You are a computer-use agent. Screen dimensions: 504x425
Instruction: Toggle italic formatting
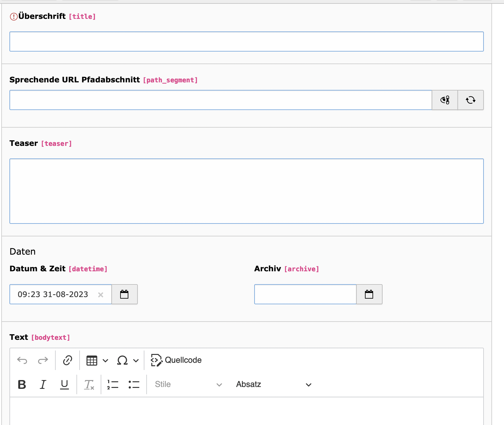click(43, 384)
